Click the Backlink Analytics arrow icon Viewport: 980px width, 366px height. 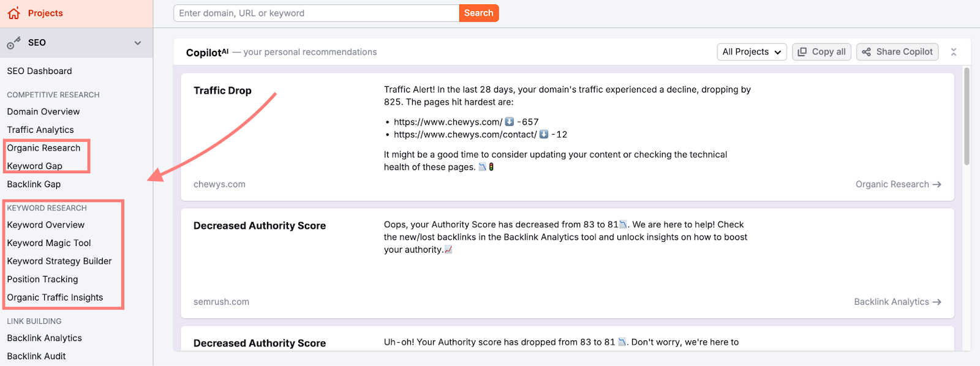click(937, 301)
